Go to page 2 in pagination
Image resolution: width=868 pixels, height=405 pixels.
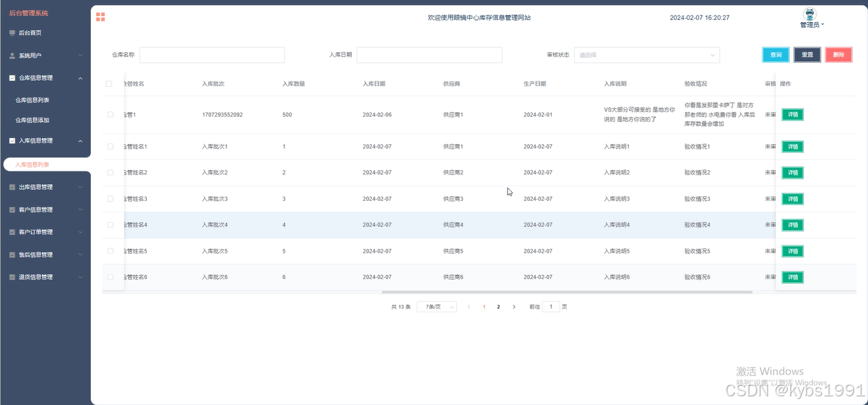[x=498, y=307]
